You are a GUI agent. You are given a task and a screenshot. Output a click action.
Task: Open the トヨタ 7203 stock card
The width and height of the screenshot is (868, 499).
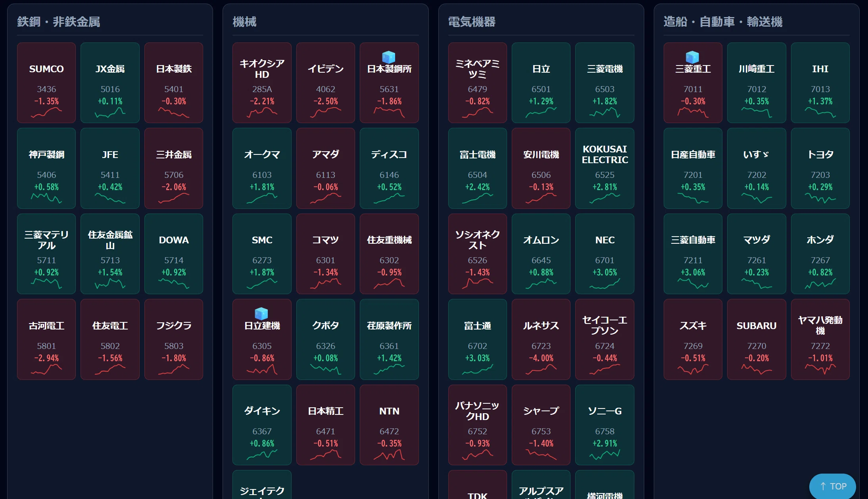820,168
